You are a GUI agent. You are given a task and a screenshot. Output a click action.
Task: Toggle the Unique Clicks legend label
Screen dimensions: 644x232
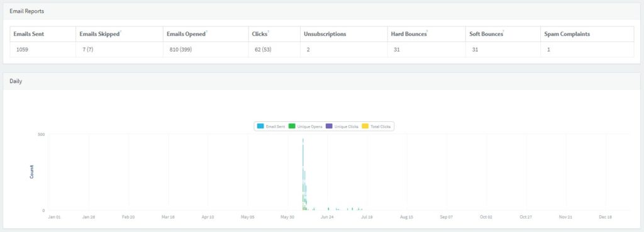pyautogui.click(x=347, y=126)
